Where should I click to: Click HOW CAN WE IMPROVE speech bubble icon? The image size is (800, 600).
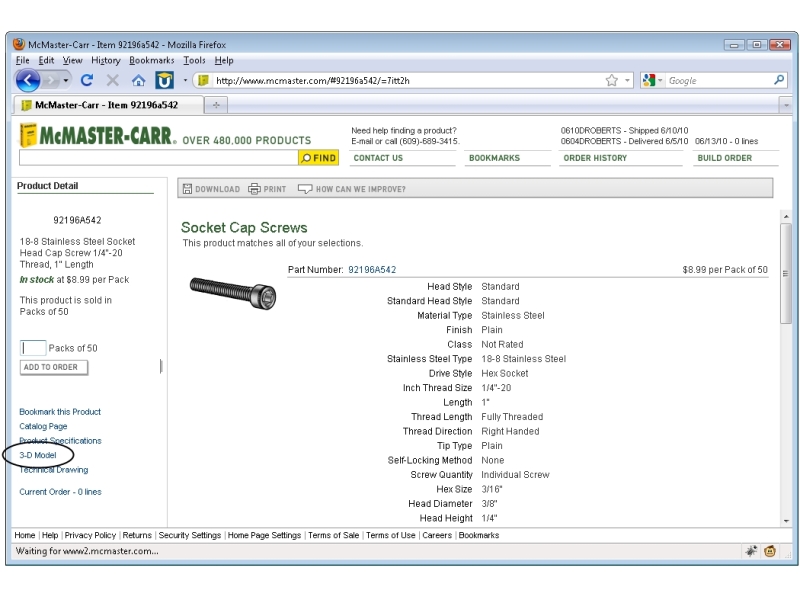tap(305, 189)
